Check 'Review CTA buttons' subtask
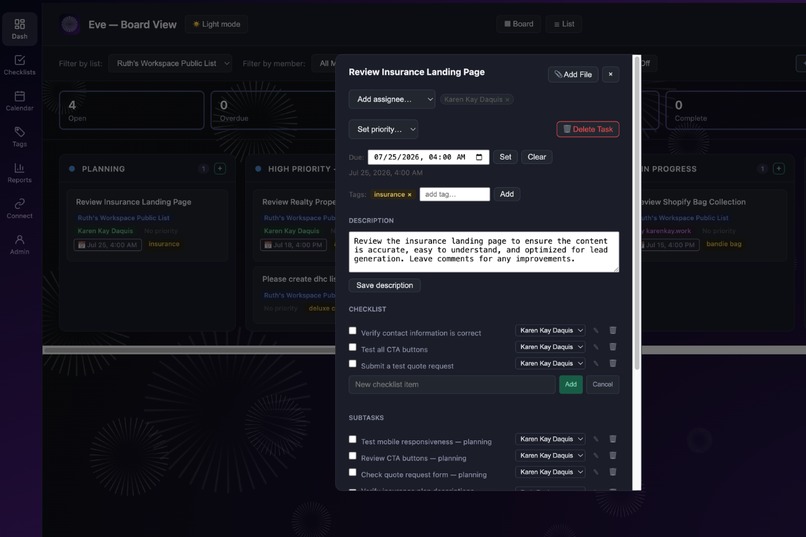This screenshot has width=806, height=537. (353, 455)
